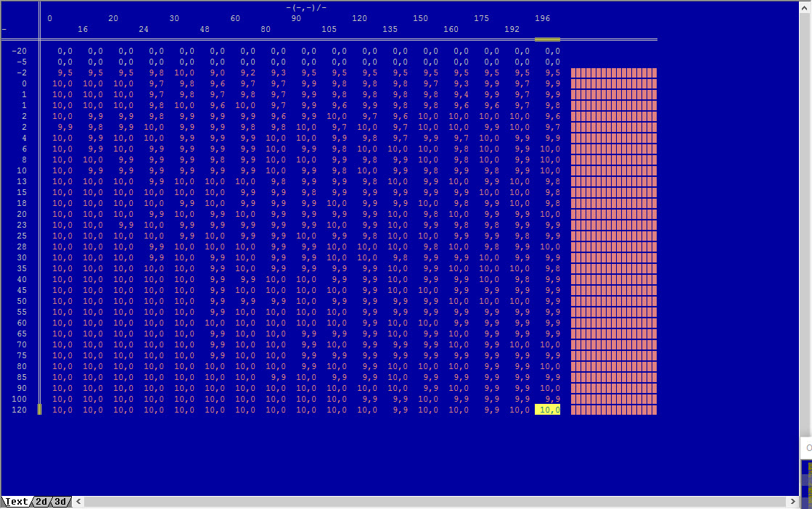The width and height of the screenshot is (812, 509).
Task: Click the horizontal scrollbar track at the bottom
Action: (435, 501)
